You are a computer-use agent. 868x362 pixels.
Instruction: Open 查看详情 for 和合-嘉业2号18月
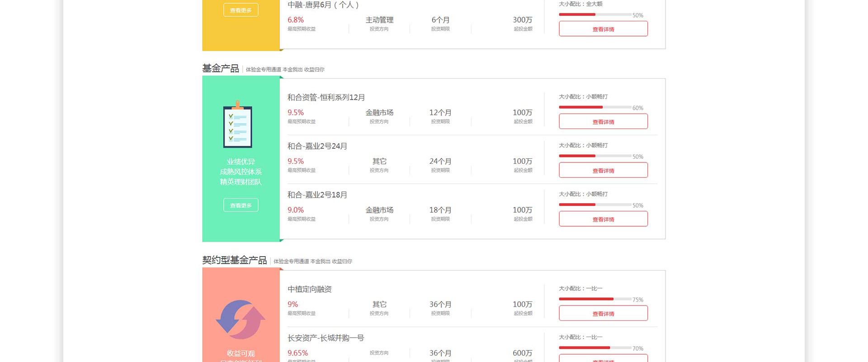pos(603,219)
